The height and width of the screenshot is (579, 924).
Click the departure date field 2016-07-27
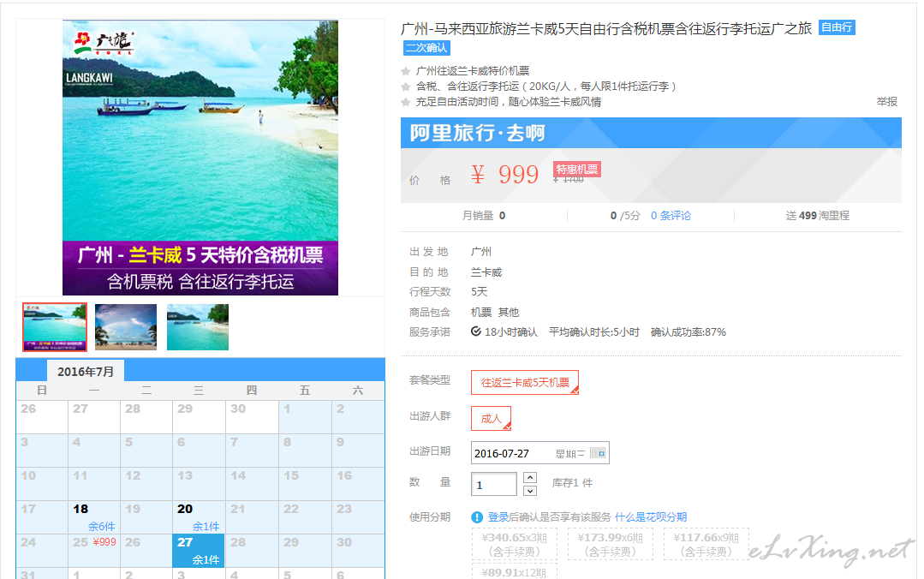click(539, 453)
